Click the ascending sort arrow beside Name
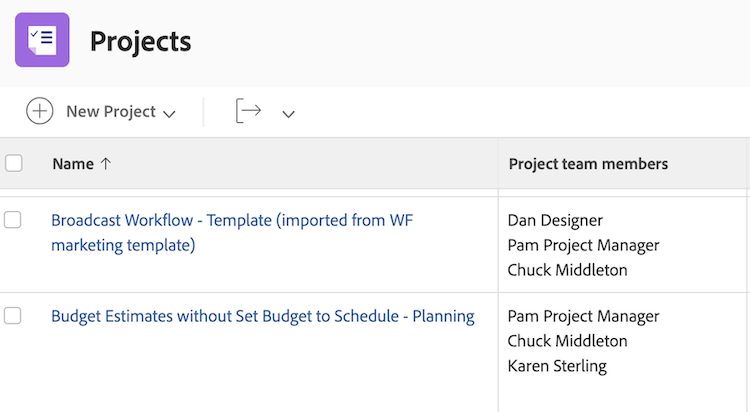 106,164
